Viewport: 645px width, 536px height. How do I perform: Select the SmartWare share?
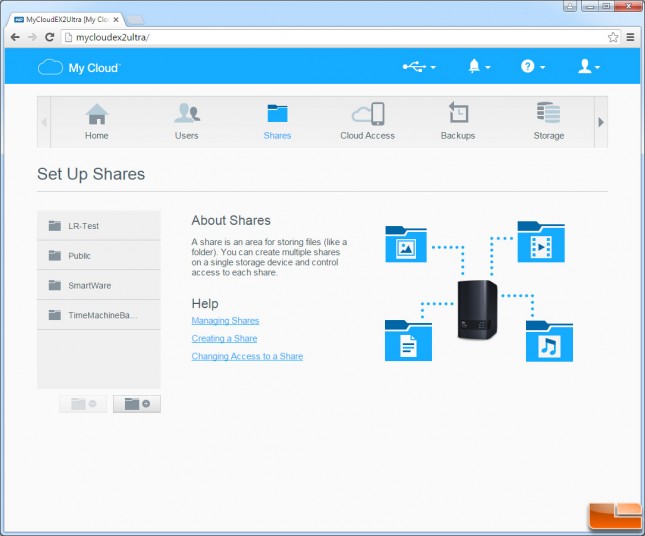click(x=99, y=285)
